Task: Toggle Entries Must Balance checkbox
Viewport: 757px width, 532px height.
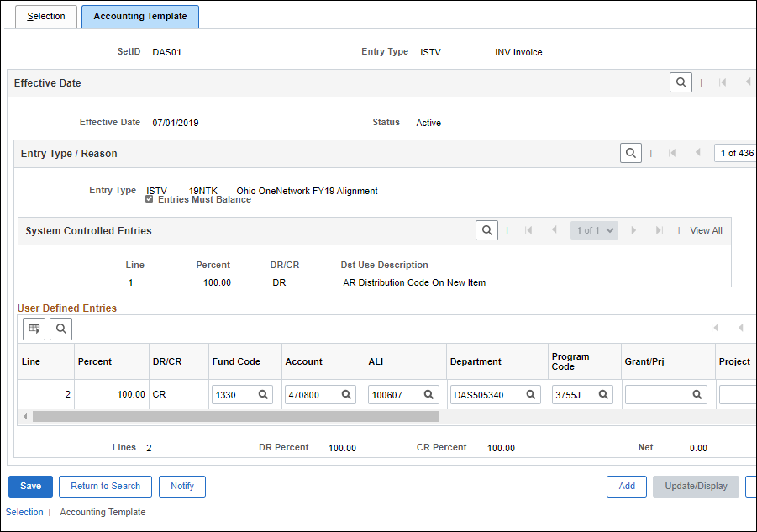Action: [150, 199]
